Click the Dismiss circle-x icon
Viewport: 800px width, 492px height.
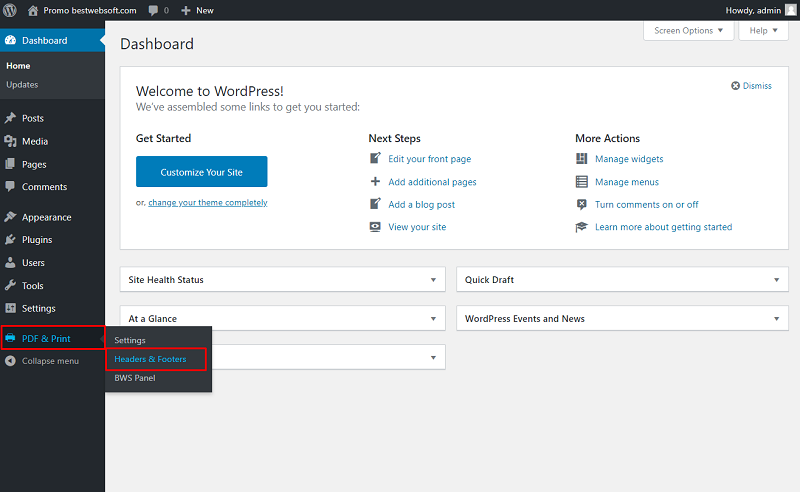[735, 86]
